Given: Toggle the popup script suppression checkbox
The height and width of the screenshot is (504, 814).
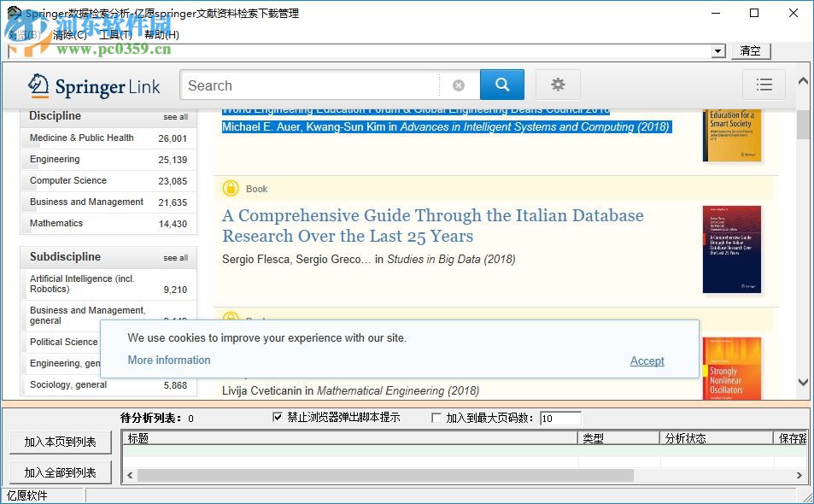Looking at the screenshot, I should 278,418.
